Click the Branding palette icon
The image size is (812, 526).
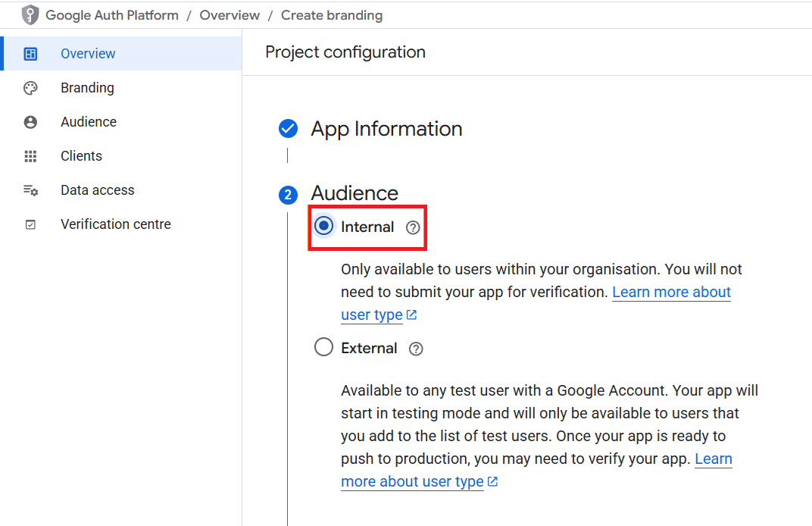click(x=30, y=88)
